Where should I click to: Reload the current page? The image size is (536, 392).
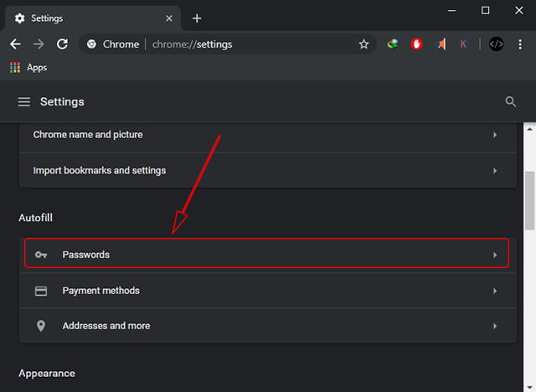(x=62, y=44)
